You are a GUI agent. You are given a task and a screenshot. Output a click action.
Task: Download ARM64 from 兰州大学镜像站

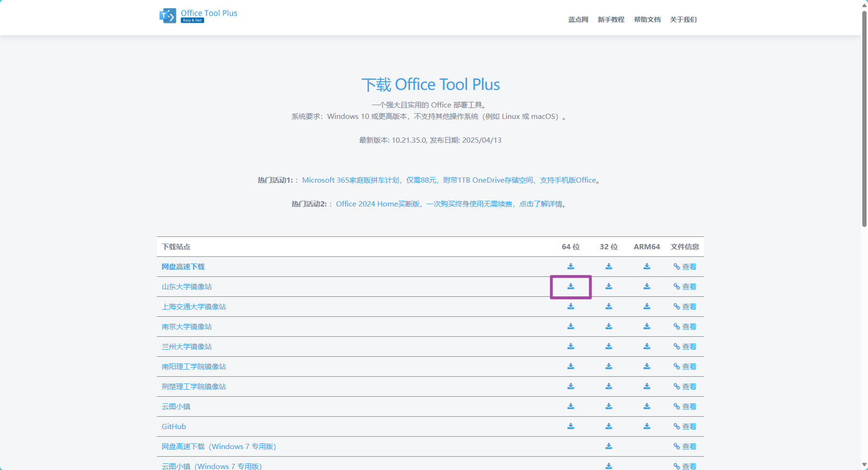click(x=647, y=346)
